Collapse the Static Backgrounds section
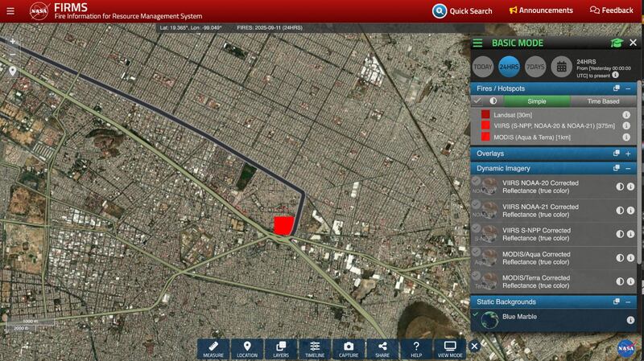The image size is (644, 361). (628, 302)
